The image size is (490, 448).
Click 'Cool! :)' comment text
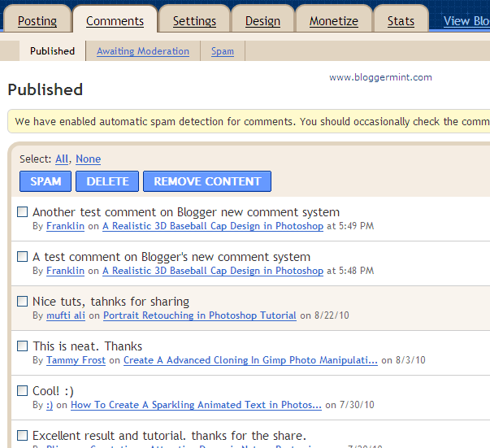[53, 391]
